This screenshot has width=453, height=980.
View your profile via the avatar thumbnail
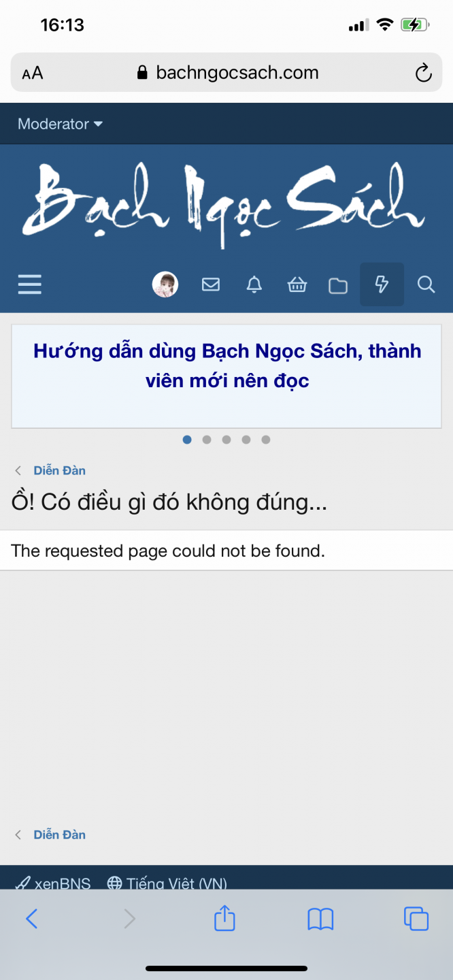pyautogui.click(x=165, y=284)
